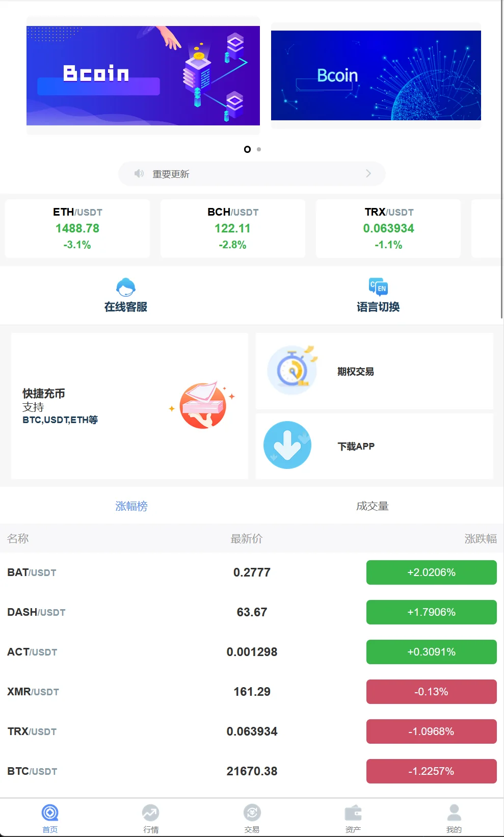
Task: Open the ETH/USDT price card
Action: [77, 228]
